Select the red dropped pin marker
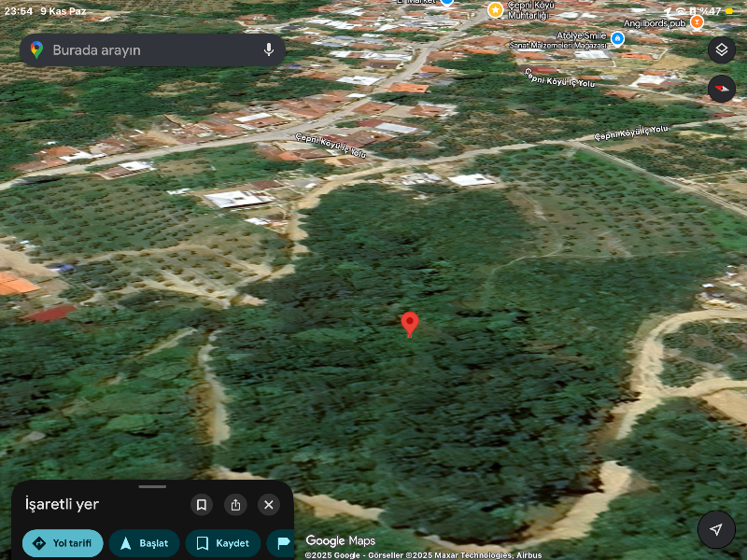The height and width of the screenshot is (560, 747). tap(409, 323)
